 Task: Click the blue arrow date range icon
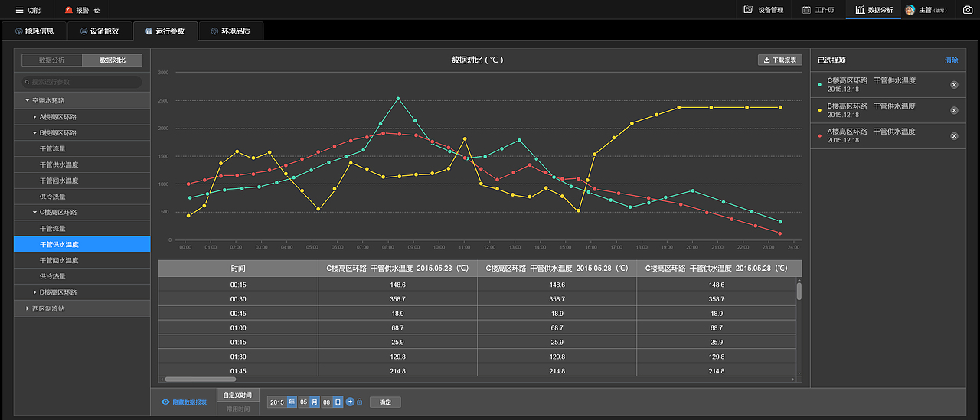350,402
